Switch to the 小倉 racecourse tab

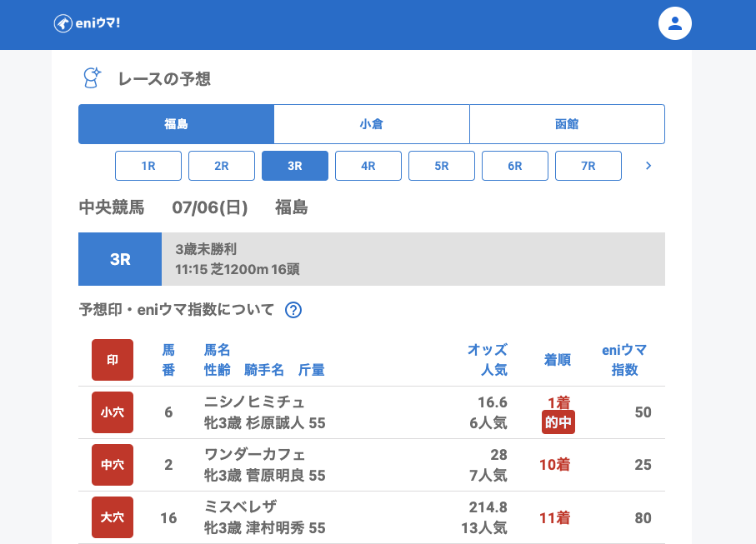372,124
